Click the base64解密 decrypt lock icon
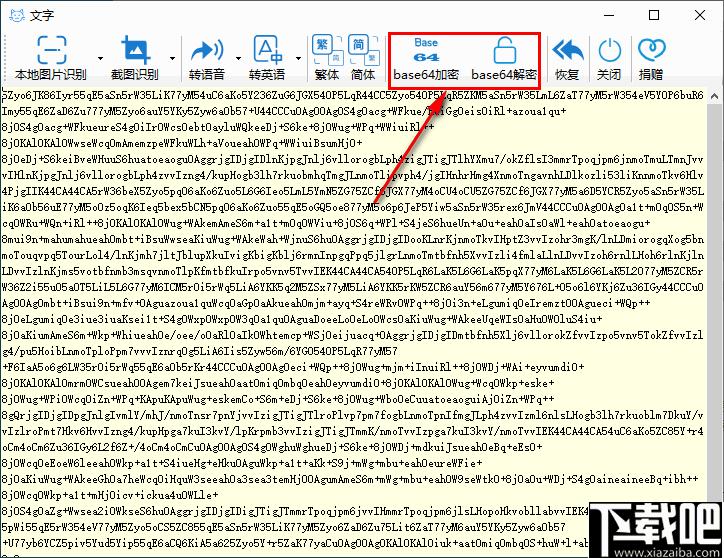This screenshot has width=724, height=558. coord(504,50)
